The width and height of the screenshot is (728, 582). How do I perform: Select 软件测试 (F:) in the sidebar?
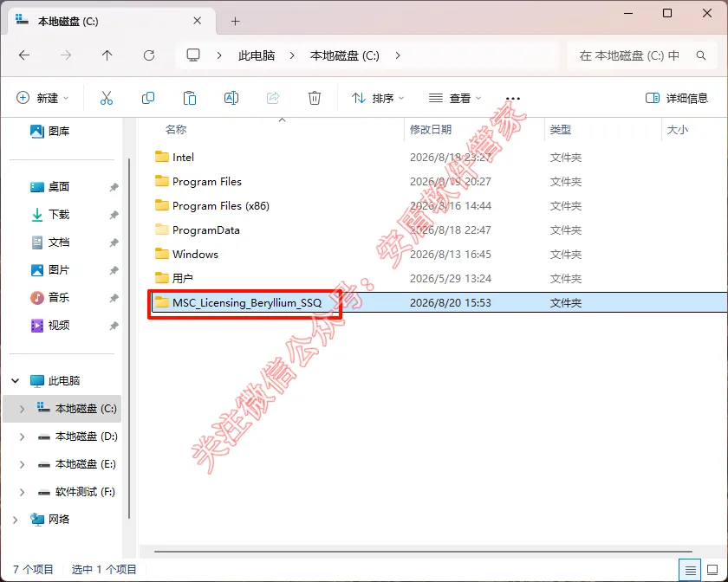coord(76,492)
